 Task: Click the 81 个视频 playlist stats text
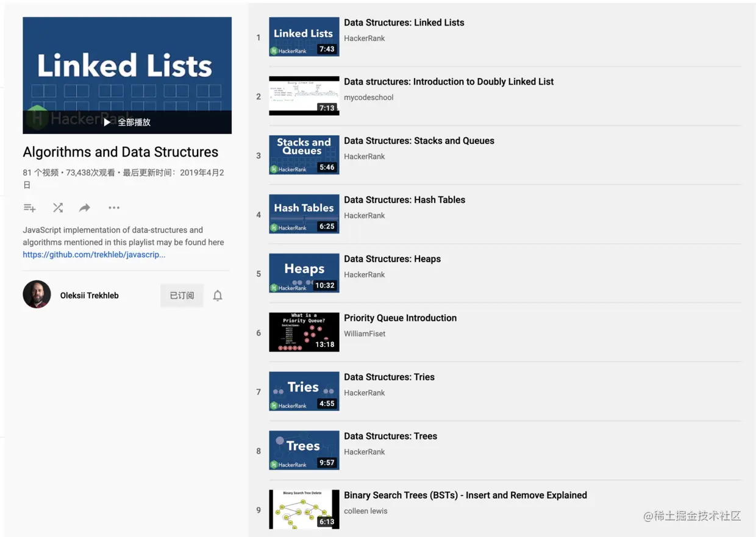coord(124,179)
